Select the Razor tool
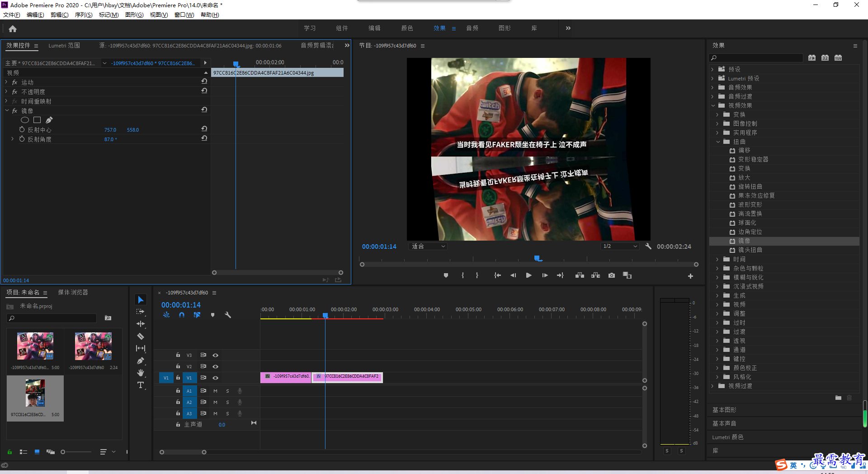The height and width of the screenshot is (474, 868). click(141, 336)
